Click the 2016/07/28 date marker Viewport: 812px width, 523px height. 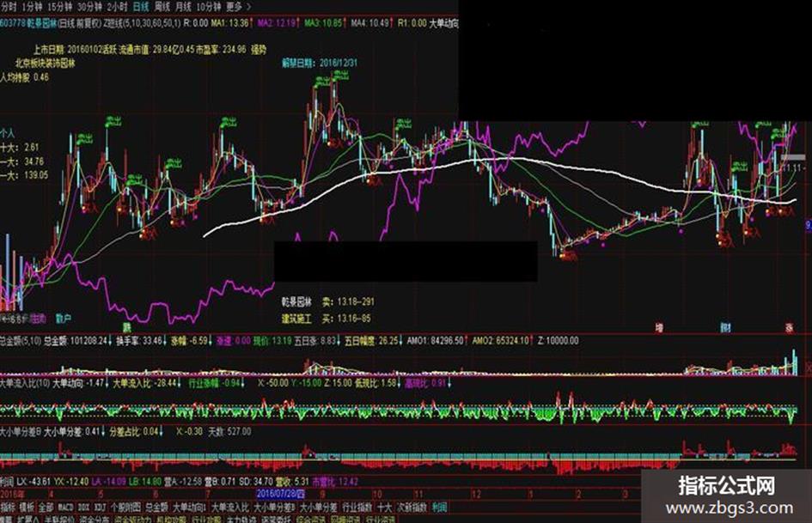[280, 494]
